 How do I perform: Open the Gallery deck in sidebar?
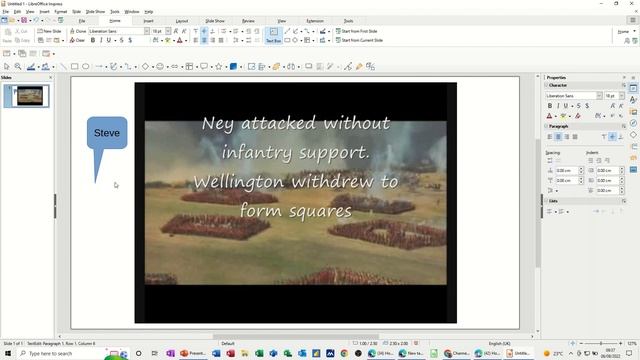coord(633,111)
